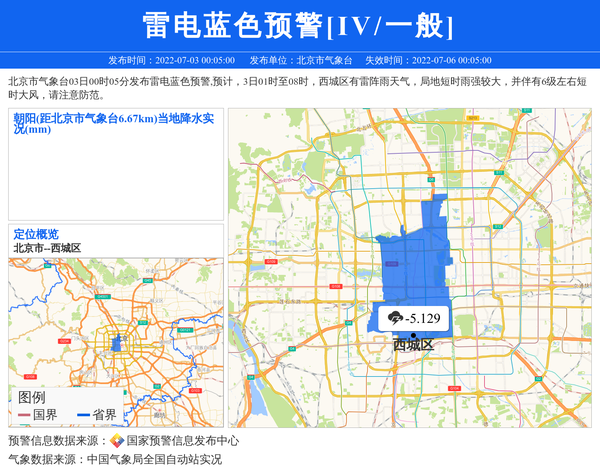Click the 北京市--西城区 location text

click(x=47, y=247)
